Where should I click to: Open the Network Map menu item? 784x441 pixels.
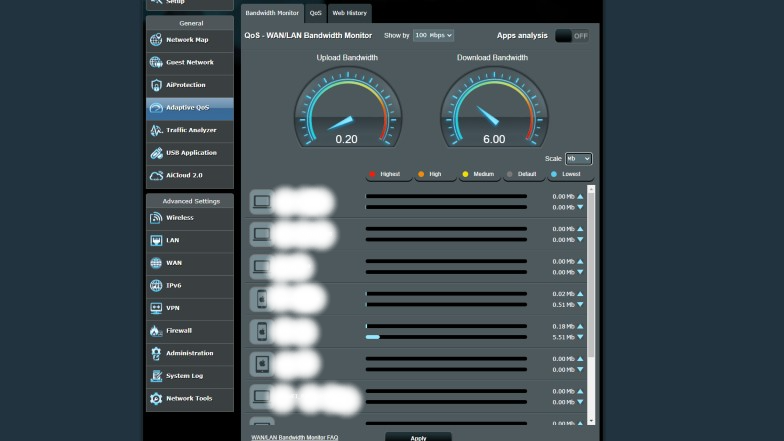[190, 40]
